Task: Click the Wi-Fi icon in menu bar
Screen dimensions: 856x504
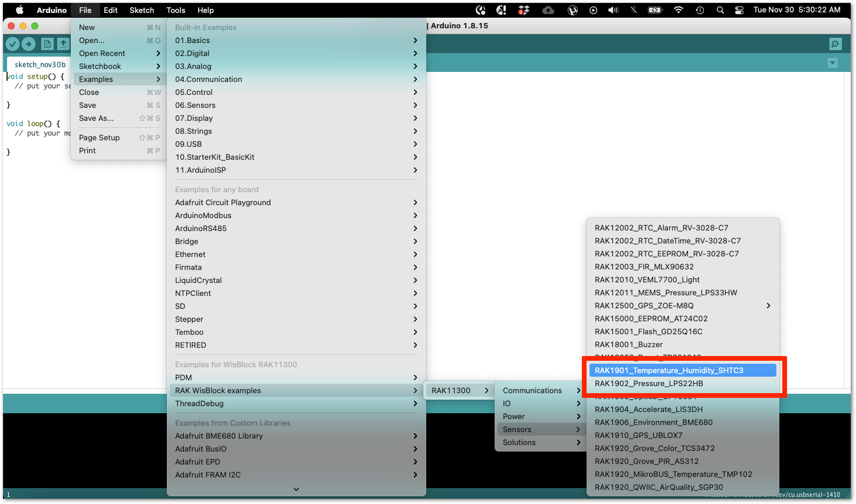Action: click(679, 10)
